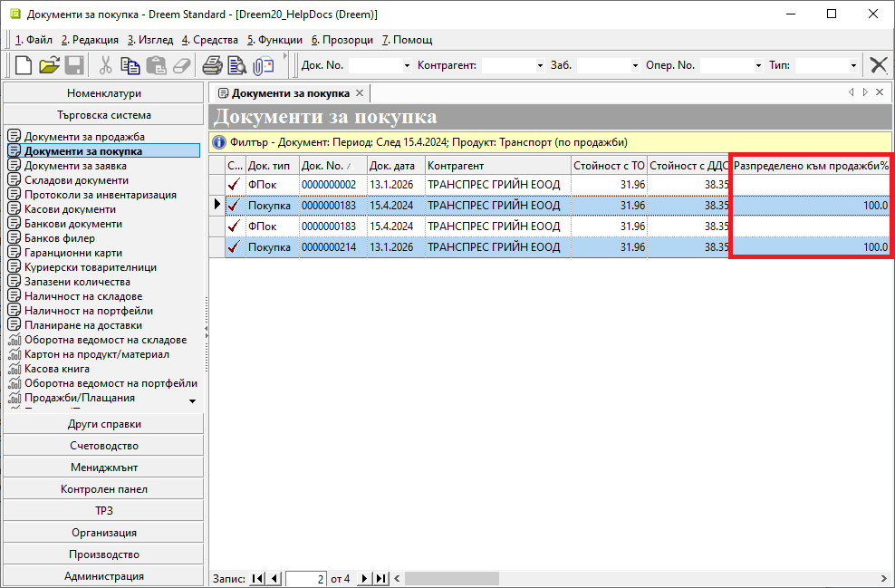Go to the last record navigation button

coord(381,579)
